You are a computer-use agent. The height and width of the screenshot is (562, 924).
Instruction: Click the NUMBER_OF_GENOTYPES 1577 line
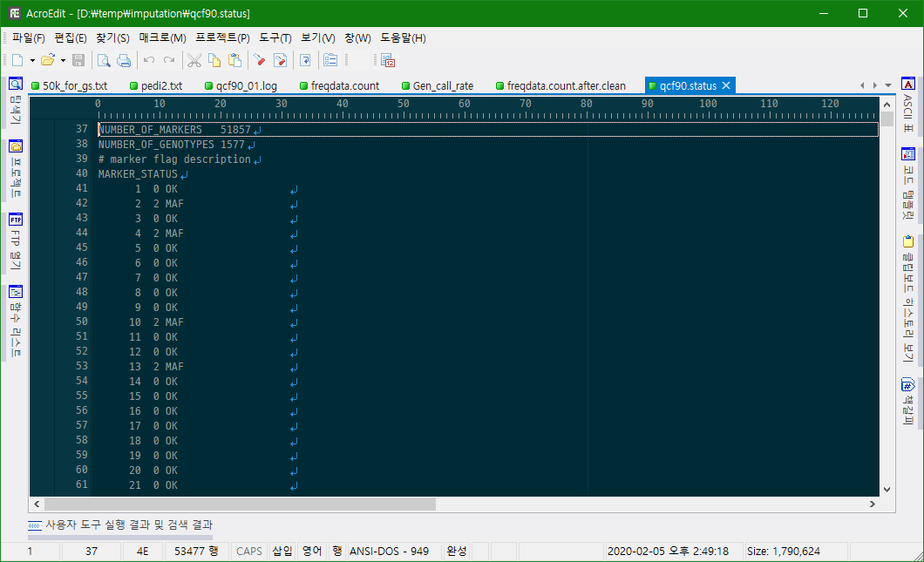[x=172, y=145]
